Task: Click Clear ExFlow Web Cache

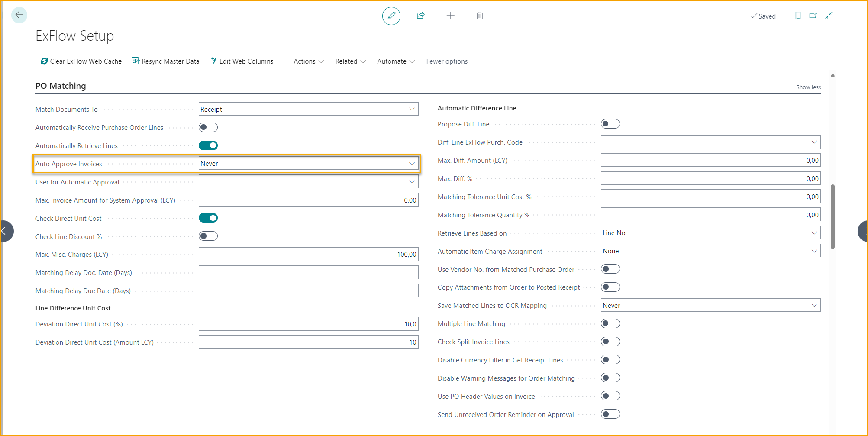Action: 81,61
